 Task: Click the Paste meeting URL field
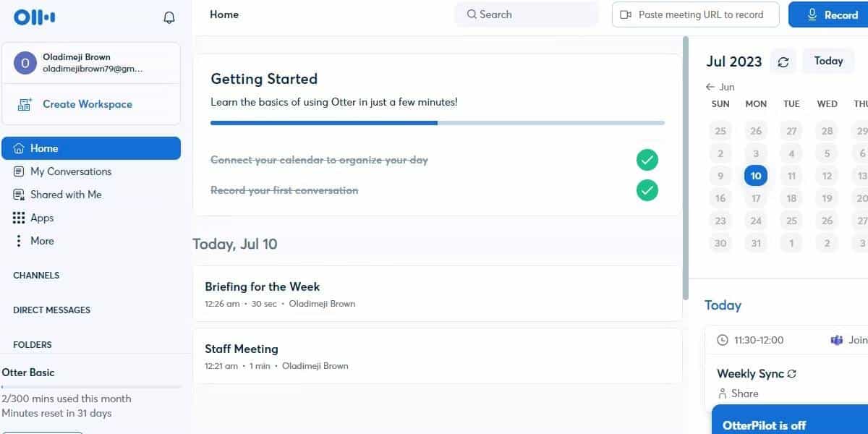click(x=695, y=14)
